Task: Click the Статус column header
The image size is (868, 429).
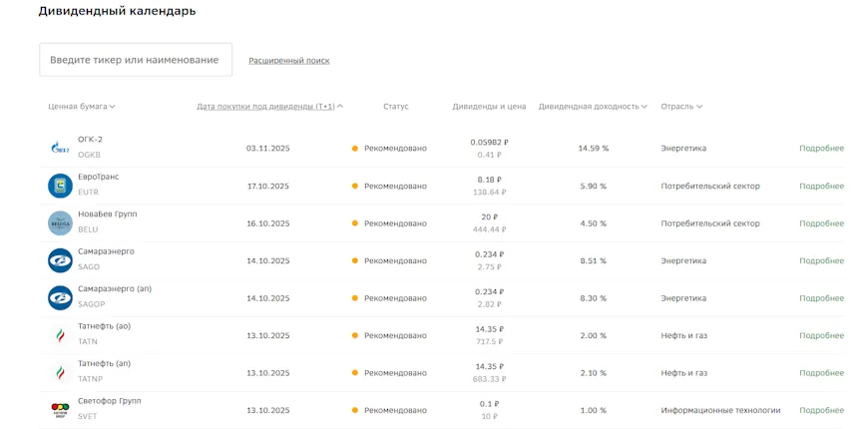Action: 396,107
